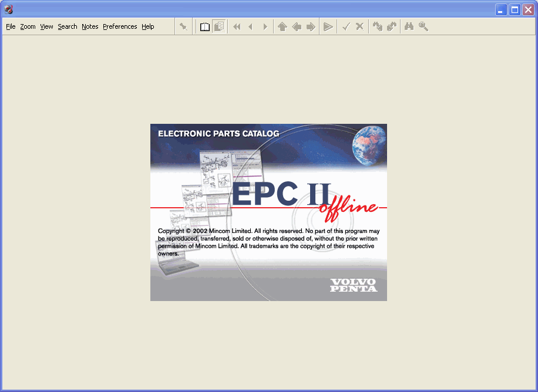Close the EPC window
538x392 pixels.
[x=529, y=10]
